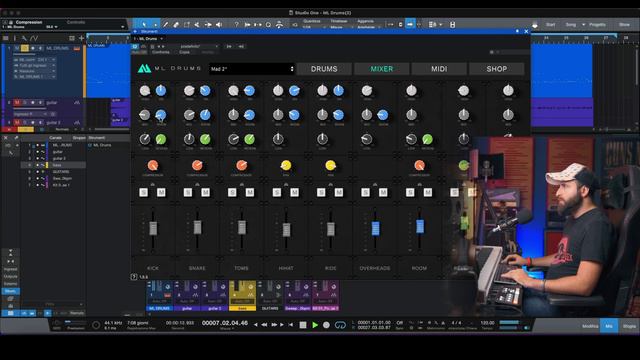Click the Stop button in the transport

point(303,325)
